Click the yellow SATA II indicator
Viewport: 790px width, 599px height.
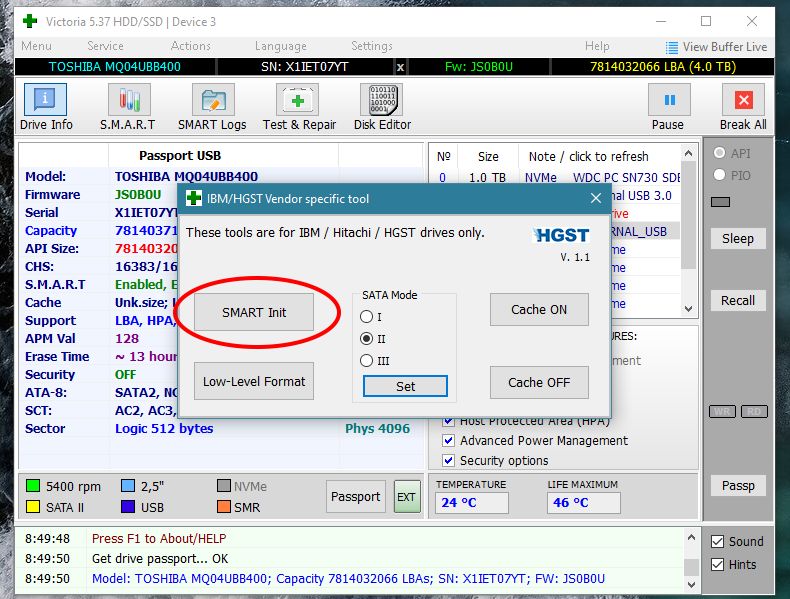33,506
